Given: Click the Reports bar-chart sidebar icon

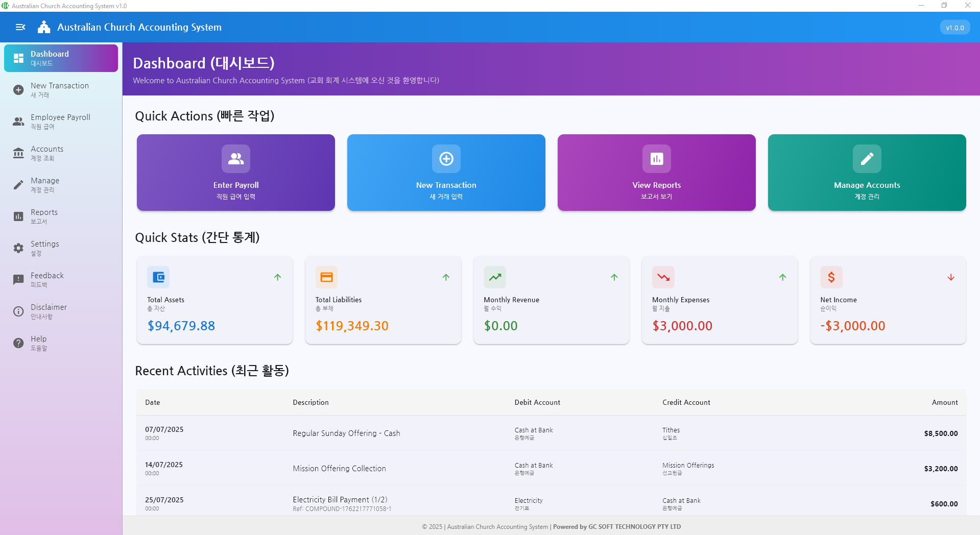Looking at the screenshot, I should [x=18, y=216].
